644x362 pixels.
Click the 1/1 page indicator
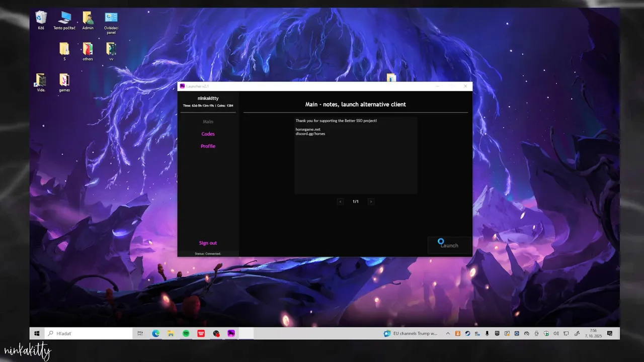coord(356,202)
